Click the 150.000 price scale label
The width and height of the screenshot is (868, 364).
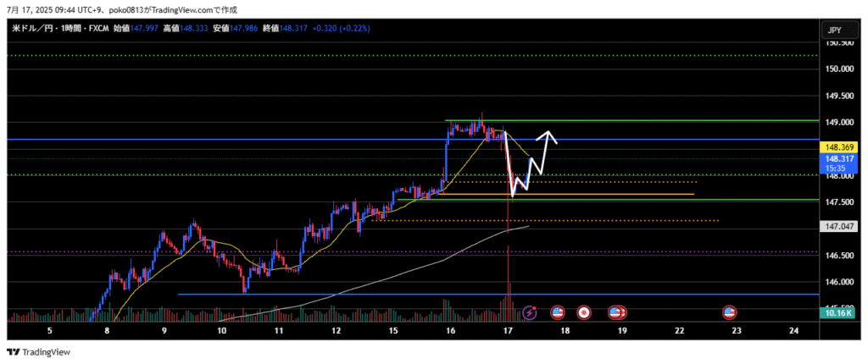click(837, 69)
